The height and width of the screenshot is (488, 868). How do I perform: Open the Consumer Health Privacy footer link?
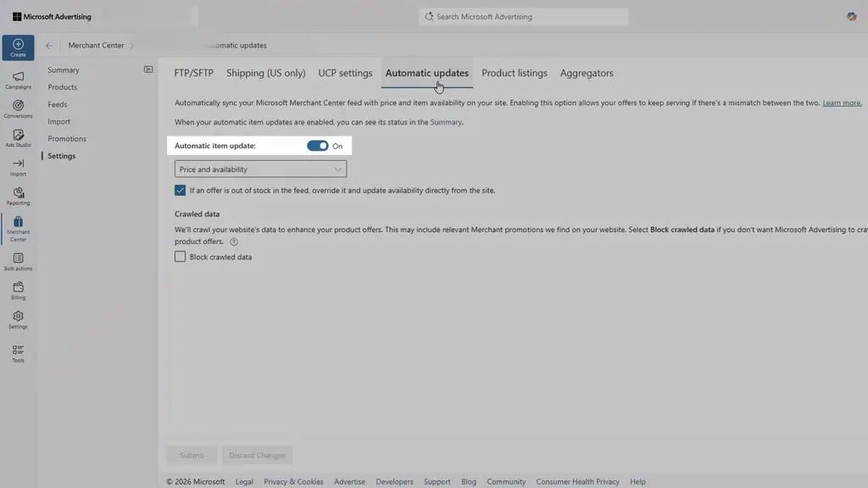(578, 482)
